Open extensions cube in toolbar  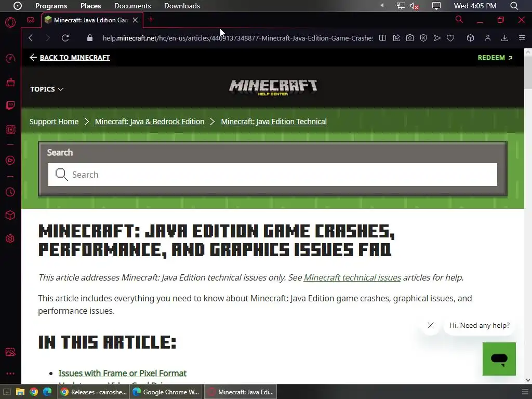(x=470, y=38)
